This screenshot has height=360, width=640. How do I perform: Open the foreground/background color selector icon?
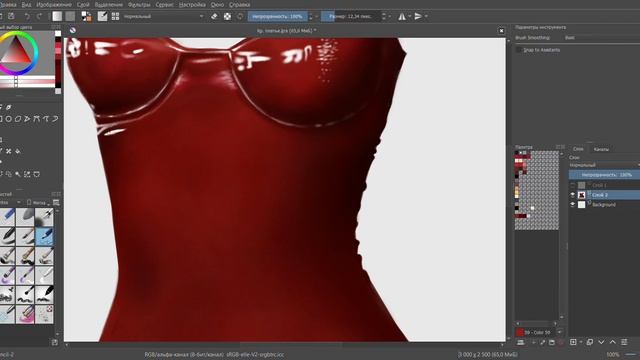(x=86, y=16)
